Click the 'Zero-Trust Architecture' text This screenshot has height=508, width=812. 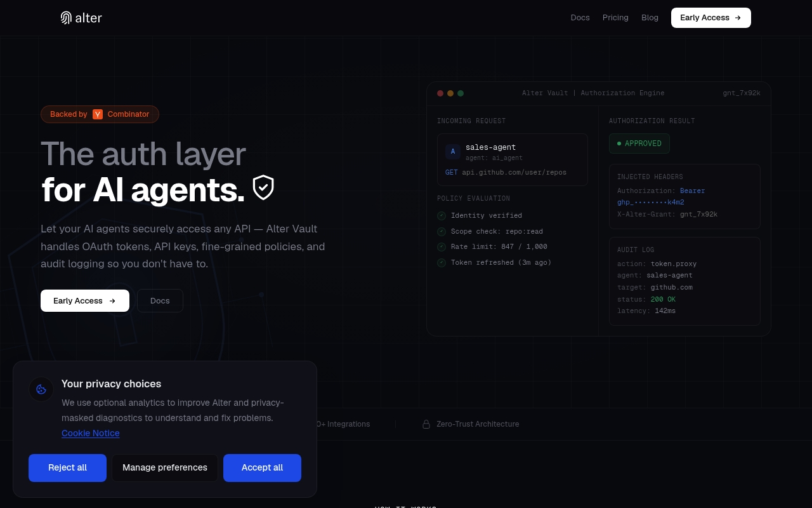[x=478, y=424]
